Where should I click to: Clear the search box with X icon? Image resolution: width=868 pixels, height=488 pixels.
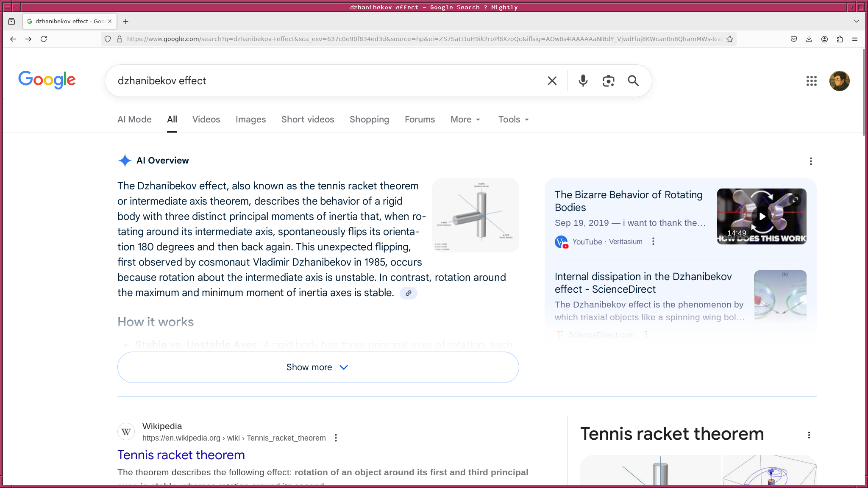pyautogui.click(x=552, y=80)
